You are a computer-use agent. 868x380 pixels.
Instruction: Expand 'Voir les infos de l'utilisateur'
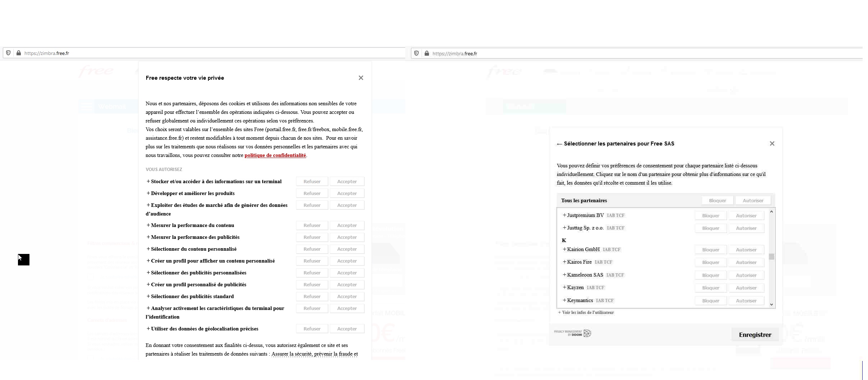(x=586, y=312)
